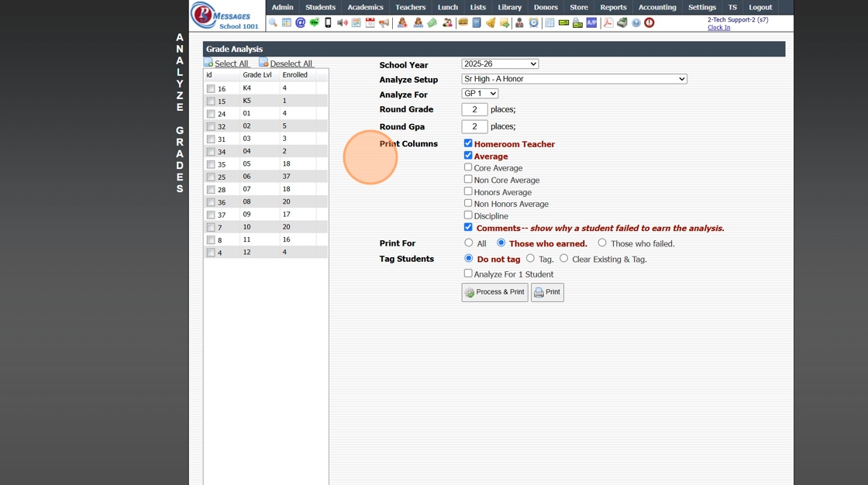The width and height of the screenshot is (868, 485).
Task: Click the Grade Lvl column header
Action: click(x=257, y=74)
